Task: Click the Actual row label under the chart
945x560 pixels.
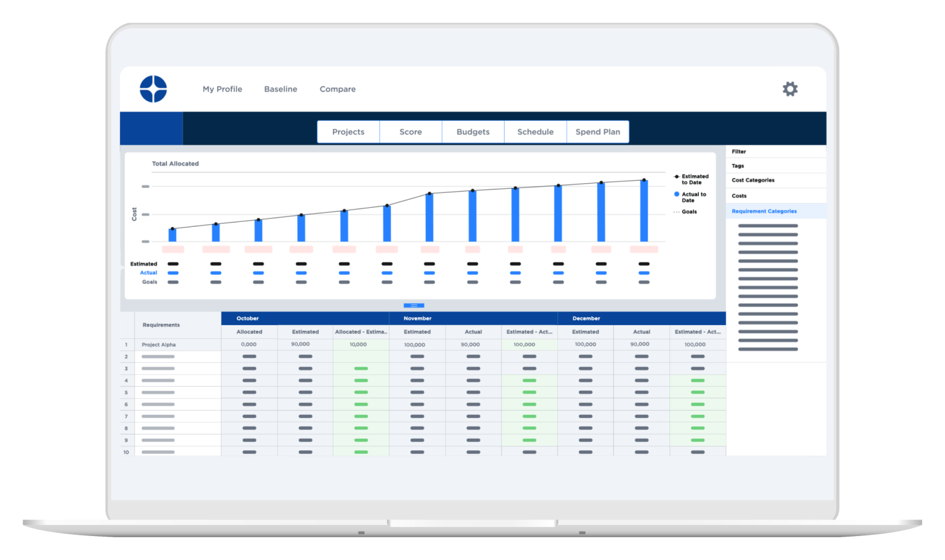Action: tap(148, 272)
